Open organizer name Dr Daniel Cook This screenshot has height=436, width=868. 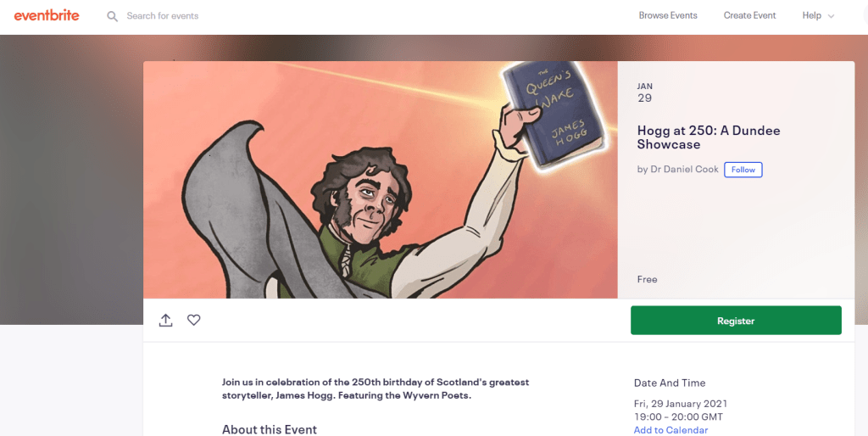click(684, 170)
